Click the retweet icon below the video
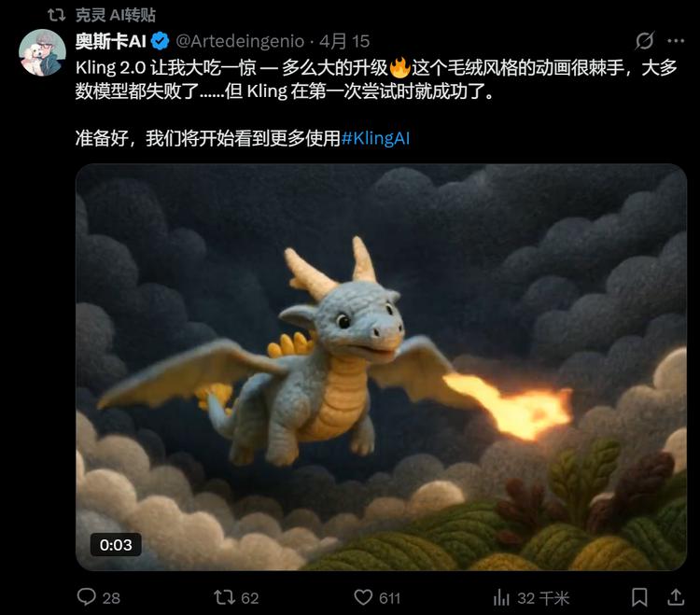The width and height of the screenshot is (700, 615). [224, 597]
